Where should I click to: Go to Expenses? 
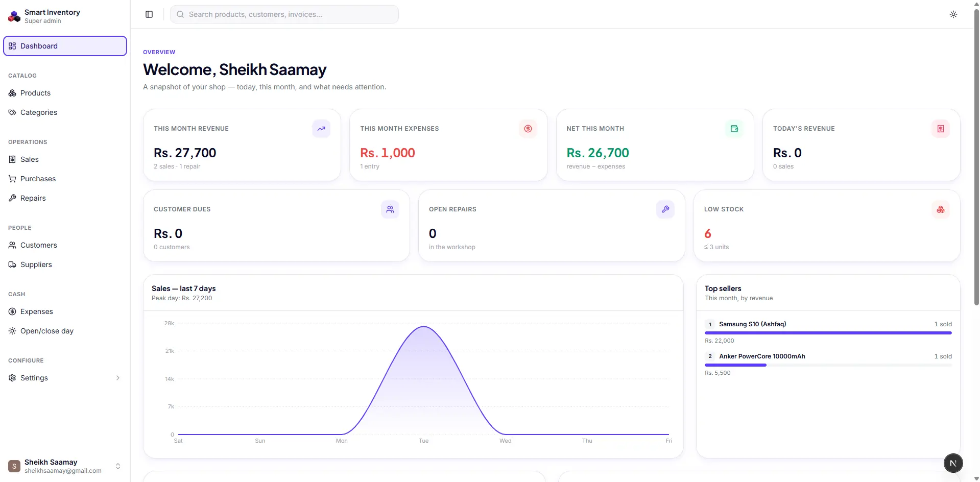(x=65, y=311)
